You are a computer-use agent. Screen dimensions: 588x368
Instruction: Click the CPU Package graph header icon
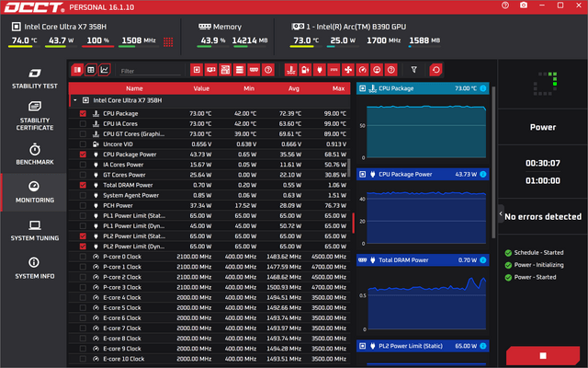(362, 88)
